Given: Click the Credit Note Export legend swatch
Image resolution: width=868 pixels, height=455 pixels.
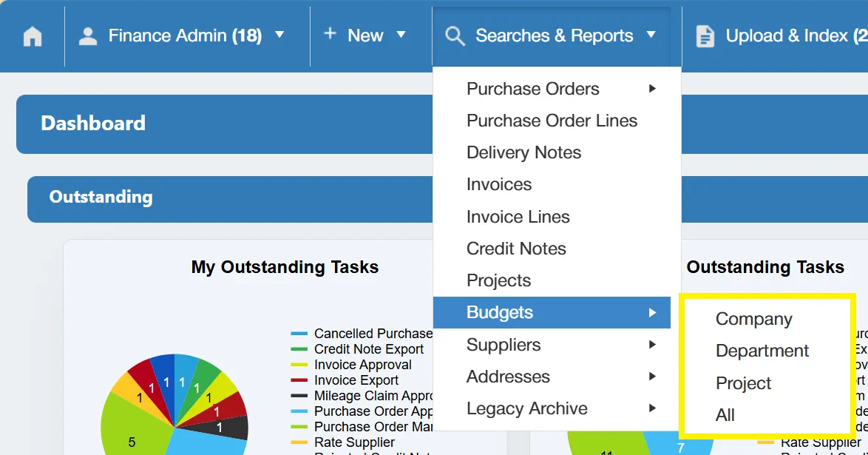Looking at the screenshot, I should point(299,349).
